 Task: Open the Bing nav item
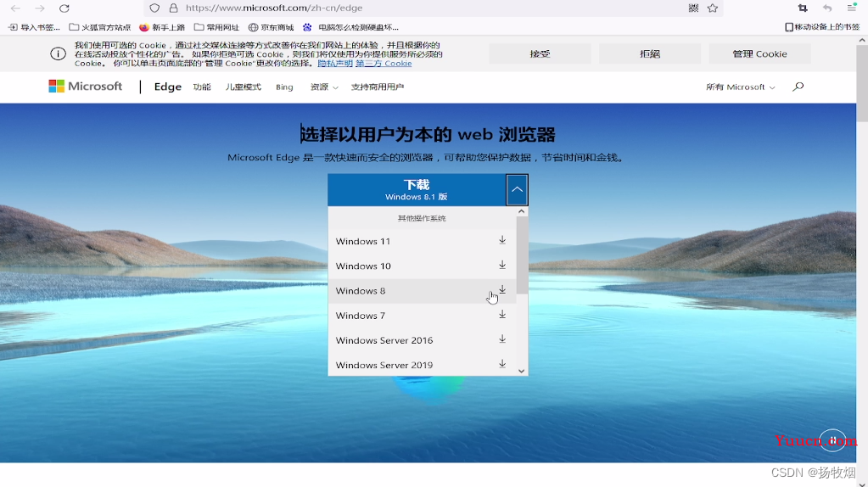pos(284,87)
